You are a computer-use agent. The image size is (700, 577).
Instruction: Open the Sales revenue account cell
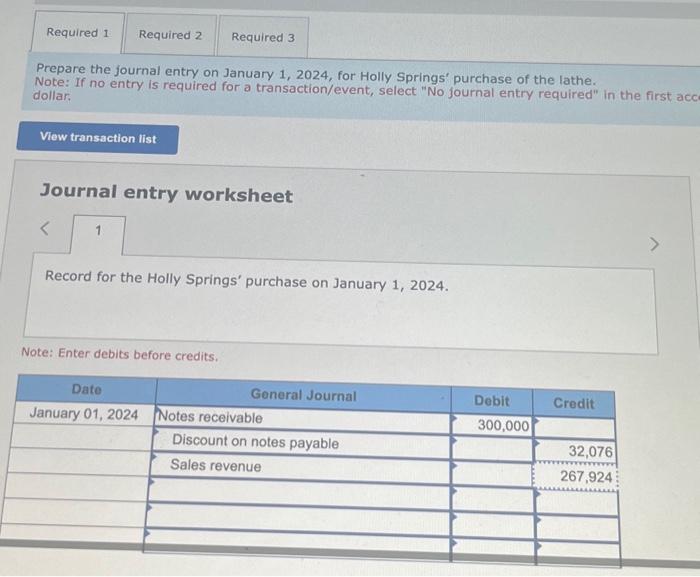click(301, 467)
